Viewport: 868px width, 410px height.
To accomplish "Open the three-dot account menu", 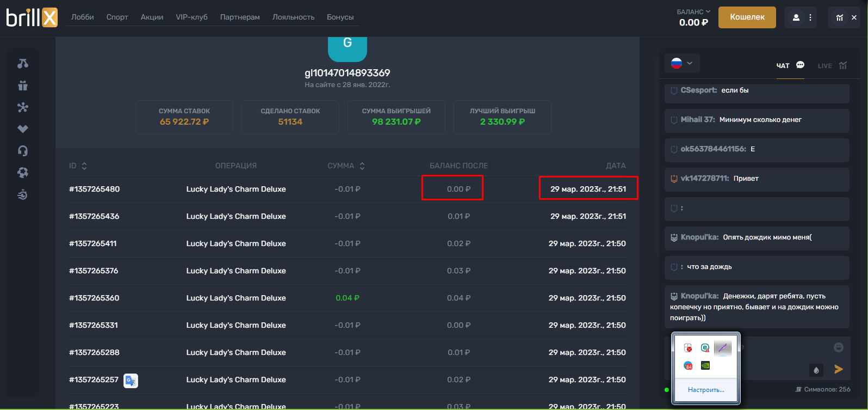I will click(810, 17).
